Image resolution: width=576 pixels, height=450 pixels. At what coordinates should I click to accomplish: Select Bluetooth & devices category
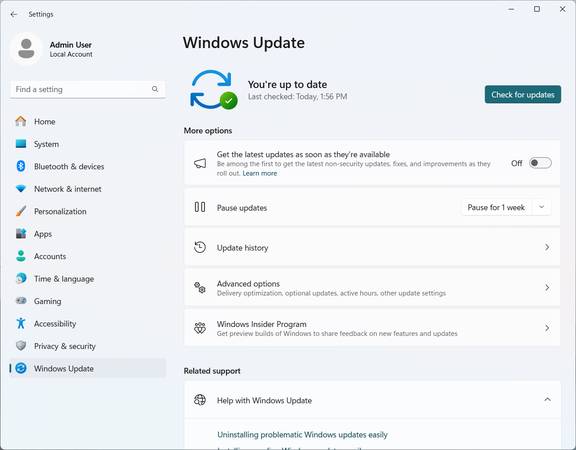(x=88, y=166)
